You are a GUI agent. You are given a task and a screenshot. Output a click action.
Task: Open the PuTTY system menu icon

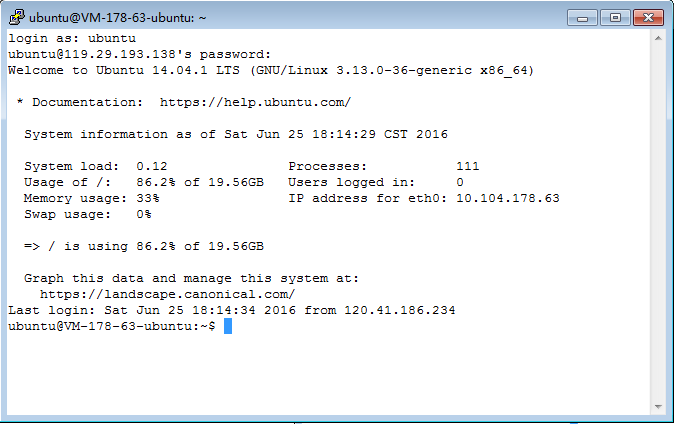pos(17,17)
